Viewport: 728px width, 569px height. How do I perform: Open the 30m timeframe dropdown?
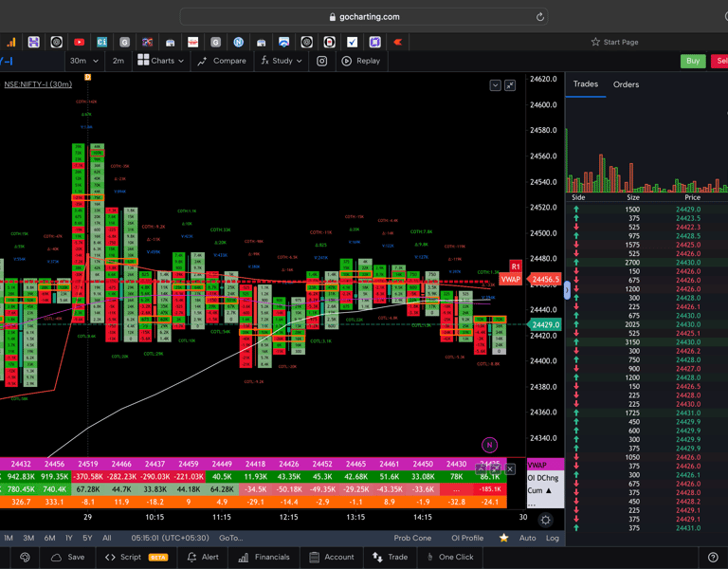84,61
